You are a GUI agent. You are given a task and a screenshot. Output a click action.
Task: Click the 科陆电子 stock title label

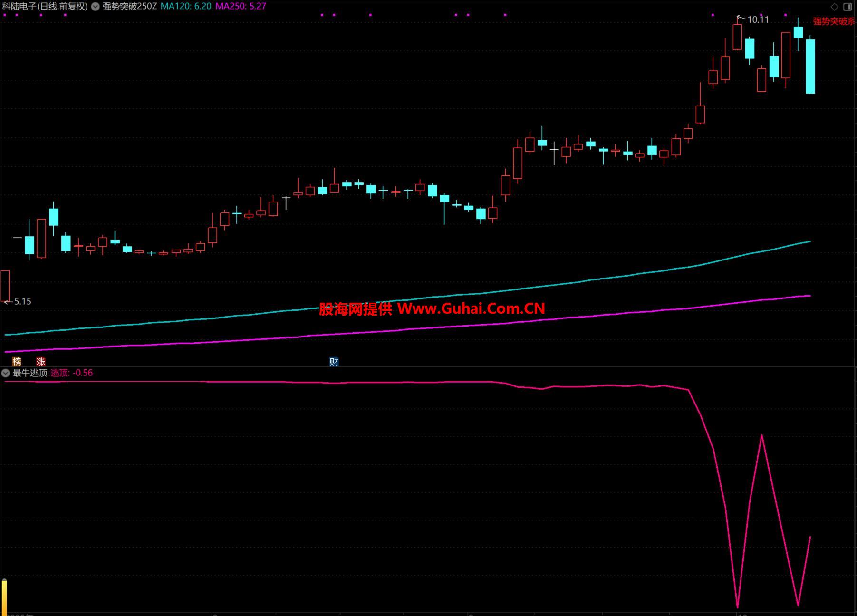point(45,7)
